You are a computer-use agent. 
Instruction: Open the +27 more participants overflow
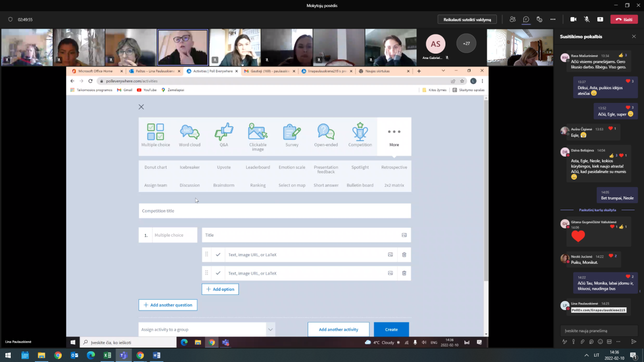pyautogui.click(x=466, y=43)
